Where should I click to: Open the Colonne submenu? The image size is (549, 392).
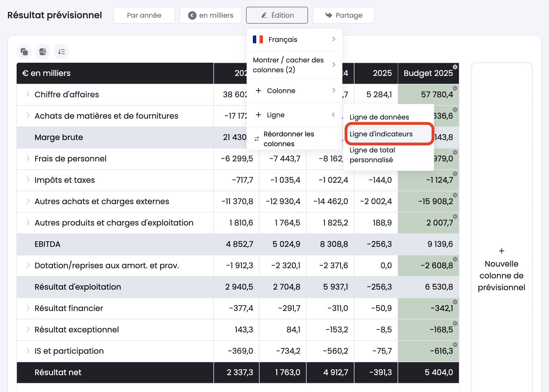point(294,91)
